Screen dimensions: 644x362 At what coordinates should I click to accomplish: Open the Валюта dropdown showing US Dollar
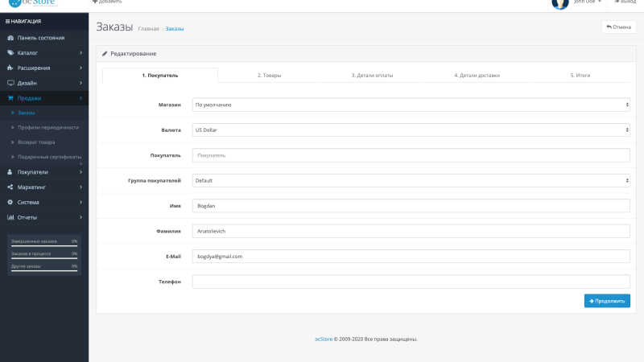[x=411, y=130]
